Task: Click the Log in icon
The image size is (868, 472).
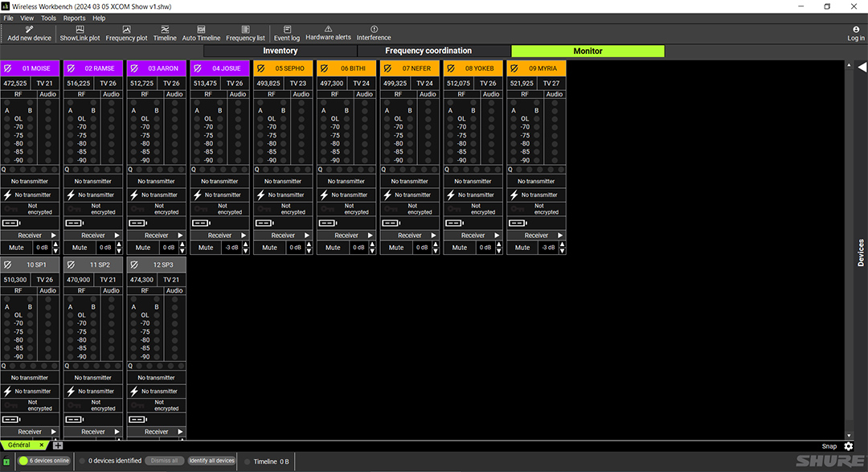Action: tap(855, 33)
